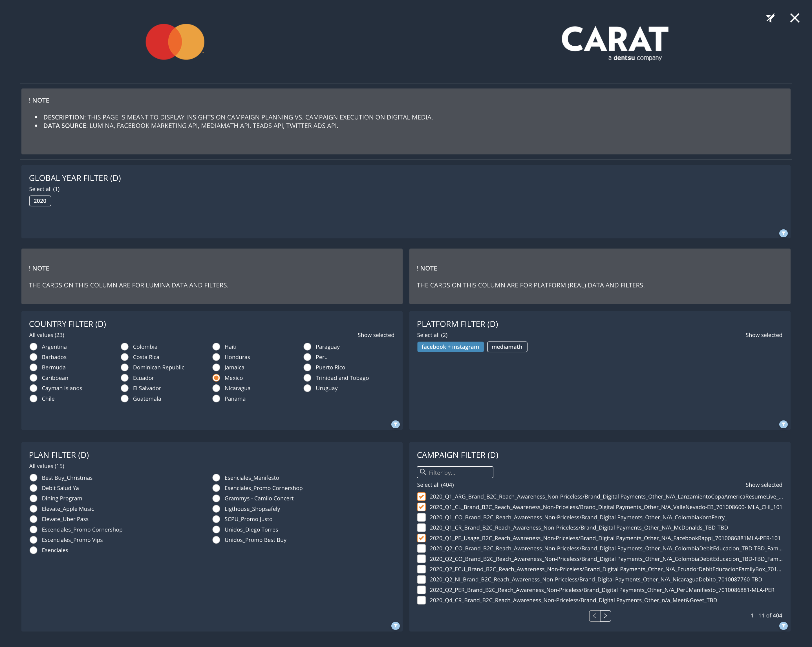Click Select all (404) campaigns

pyautogui.click(x=435, y=484)
